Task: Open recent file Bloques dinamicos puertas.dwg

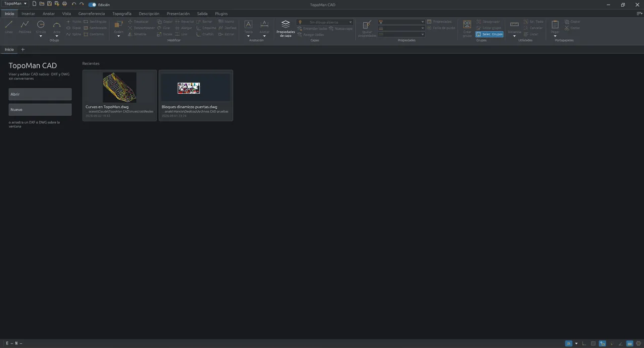Action: 196,95
